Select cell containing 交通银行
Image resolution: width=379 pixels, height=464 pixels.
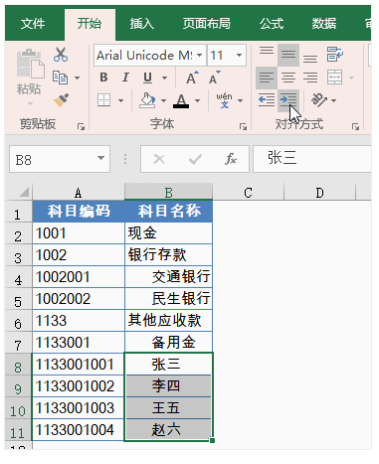(168, 277)
